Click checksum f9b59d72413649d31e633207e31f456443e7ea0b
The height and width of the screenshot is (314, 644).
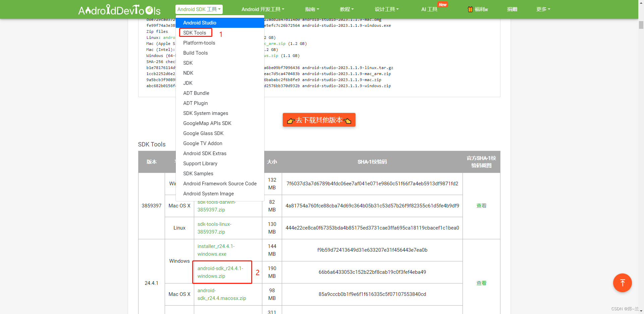372,250
